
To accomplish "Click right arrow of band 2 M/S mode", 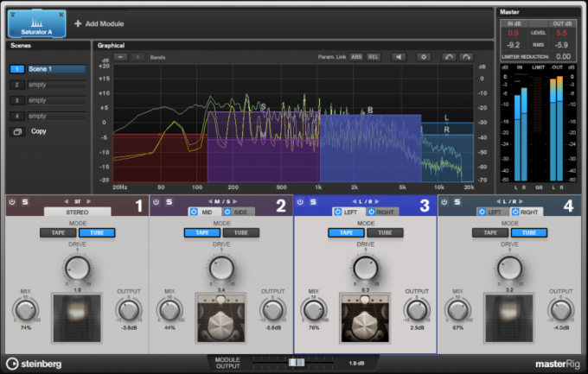I will tap(234, 201).
